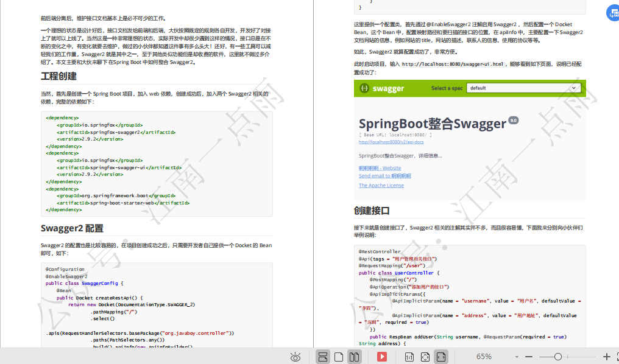Image resolution: width=619 pixels, height=364 pixels.
Task: Open the localhost:8080/v2/api-docs link
Action: pyautogui.click(x=391, y=142)
